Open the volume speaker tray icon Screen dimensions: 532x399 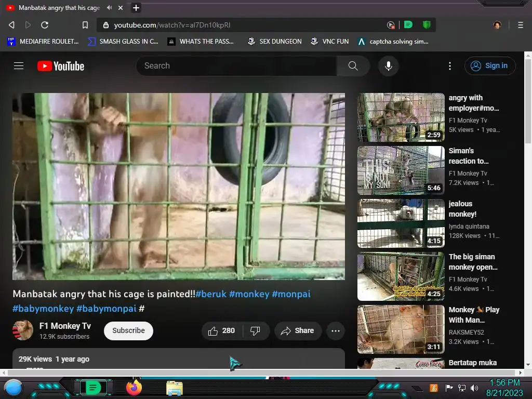coord(474,388)
